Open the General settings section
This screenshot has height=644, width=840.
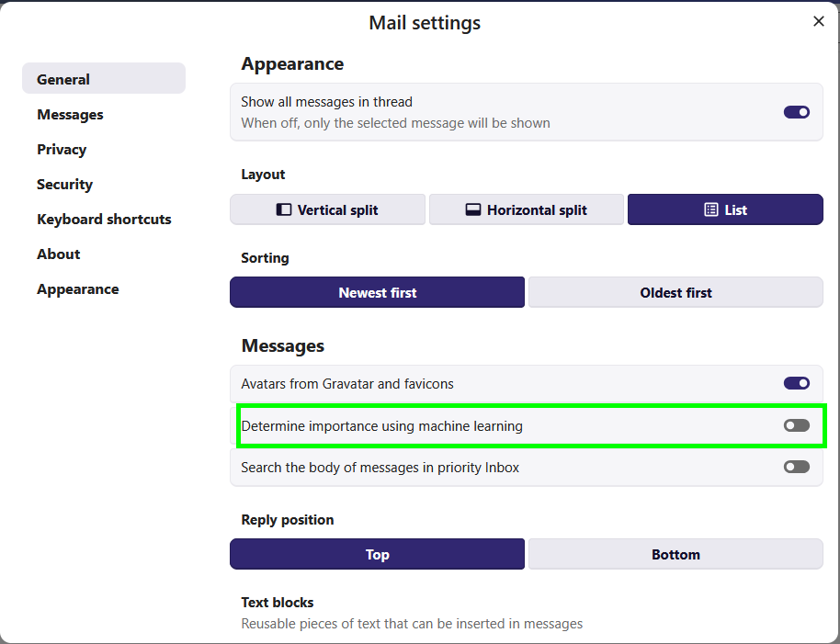click(63, 79)
